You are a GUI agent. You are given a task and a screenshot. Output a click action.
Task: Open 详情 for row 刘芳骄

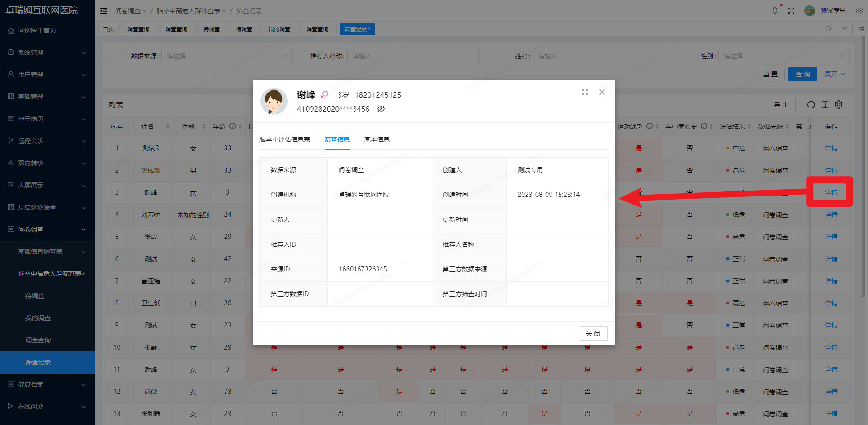pos(831,215)
